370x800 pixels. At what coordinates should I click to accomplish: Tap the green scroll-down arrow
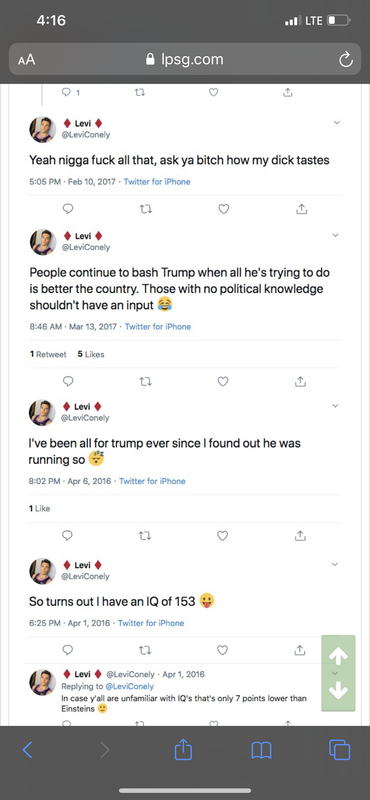pyautogui.click(x=339, y=690)
